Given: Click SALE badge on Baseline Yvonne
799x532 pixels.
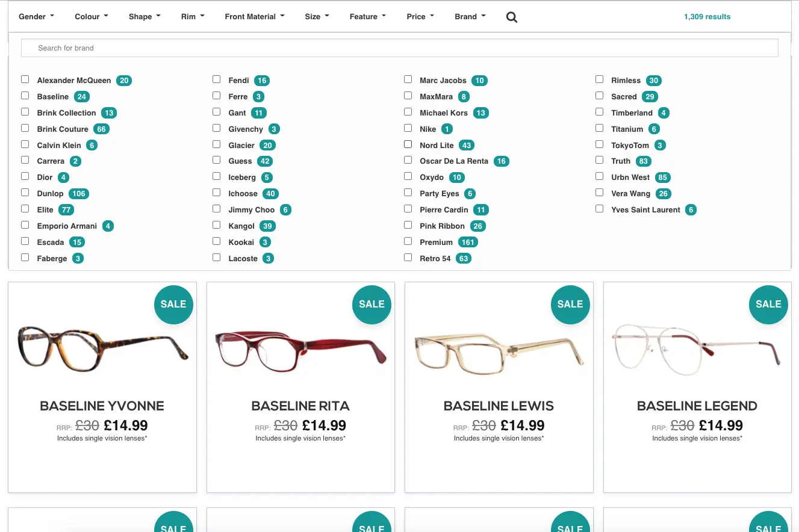Looking at the screenshot, I should click(173, 305).
